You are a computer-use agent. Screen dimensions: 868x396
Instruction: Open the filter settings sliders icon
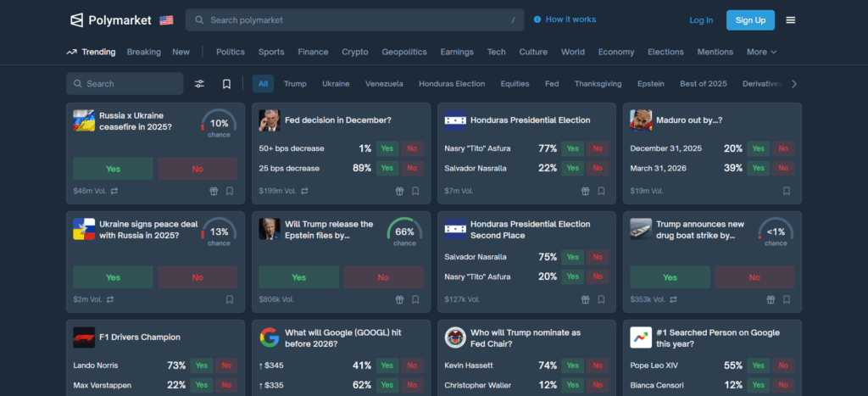pyautogui.click(x=200, y=84)
